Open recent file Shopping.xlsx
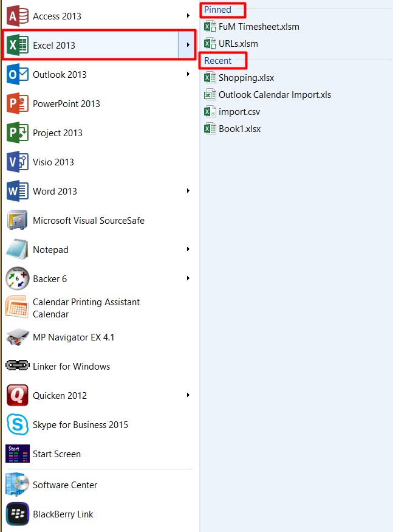 tap(246, 78)
